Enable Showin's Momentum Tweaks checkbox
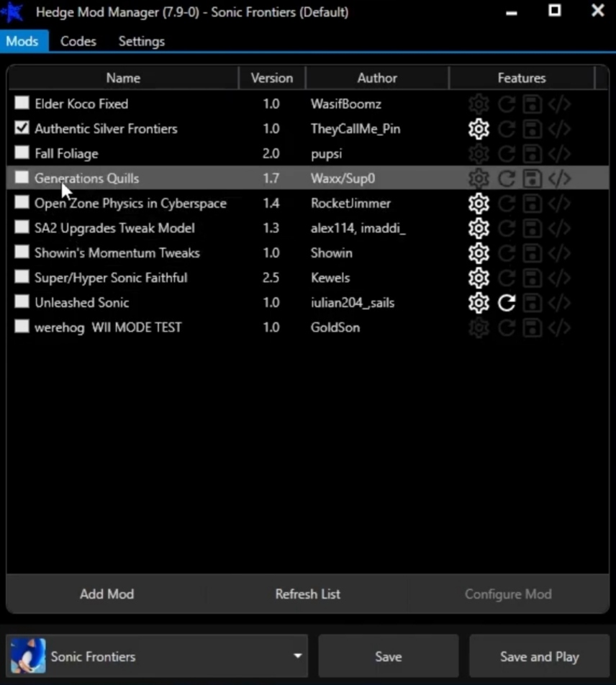 click(x=22, y=252)
